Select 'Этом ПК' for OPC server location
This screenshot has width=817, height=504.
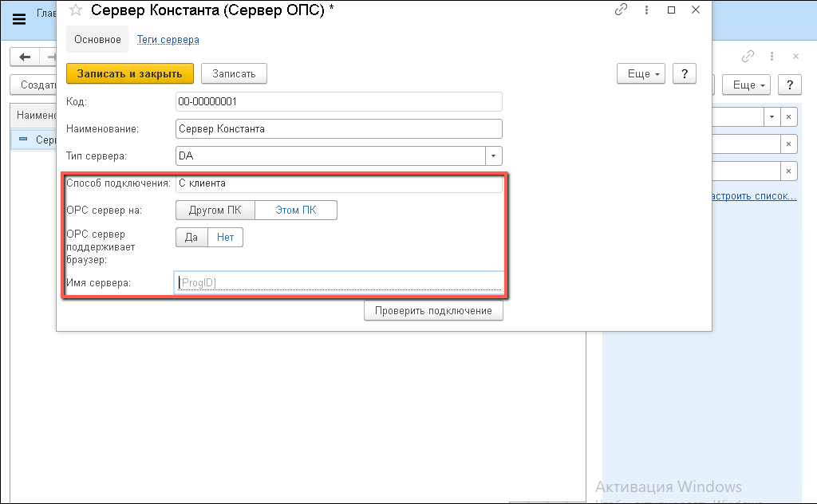[x=295, y=211]
